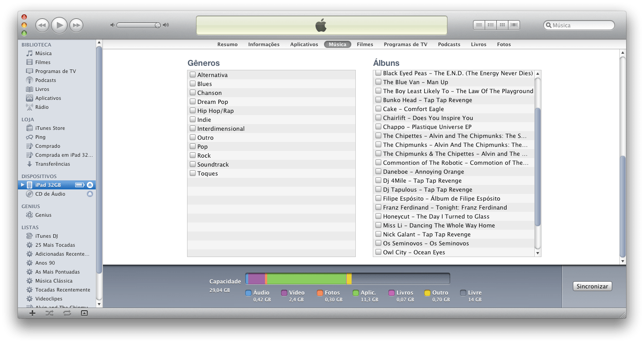The image size is (644, 343).
Task: Check the Blues genre checkbox
Action: (192, 84)
